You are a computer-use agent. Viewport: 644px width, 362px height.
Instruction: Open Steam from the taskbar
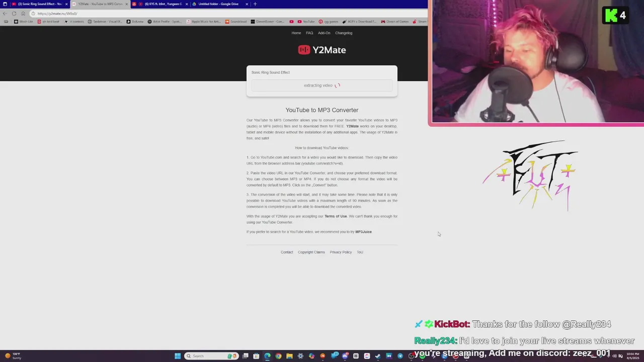[378, 356]
